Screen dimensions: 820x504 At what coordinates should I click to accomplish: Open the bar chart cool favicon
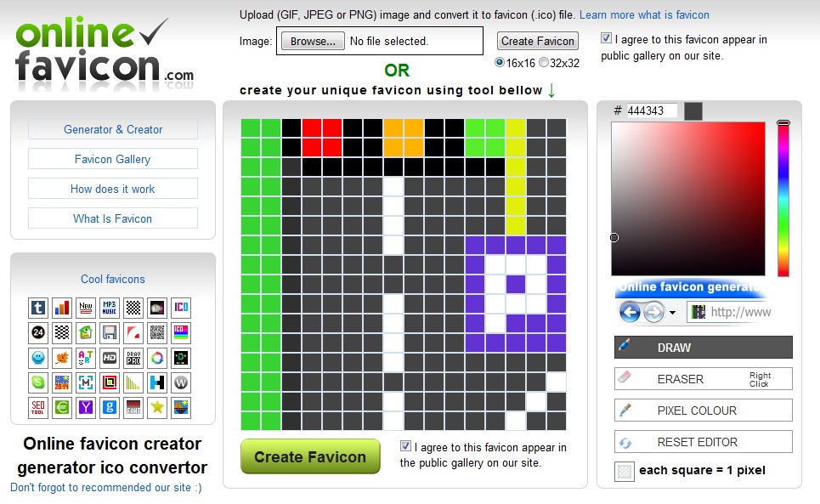(62, 308)
